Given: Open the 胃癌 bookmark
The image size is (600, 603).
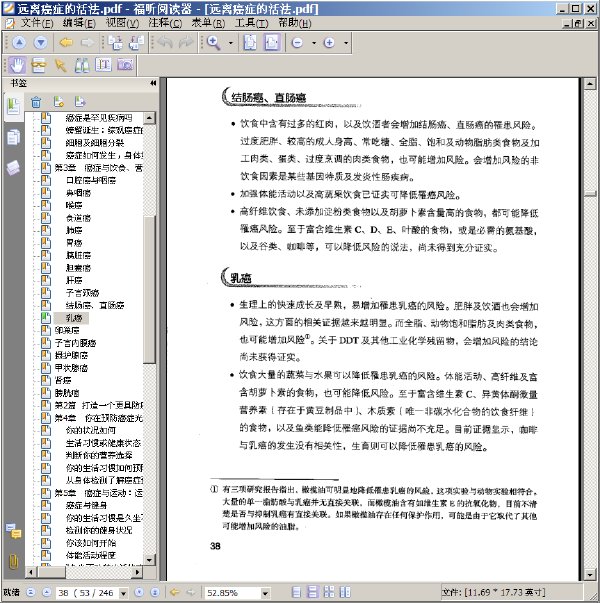Looking at the screenshot, I should click(74, 243).
